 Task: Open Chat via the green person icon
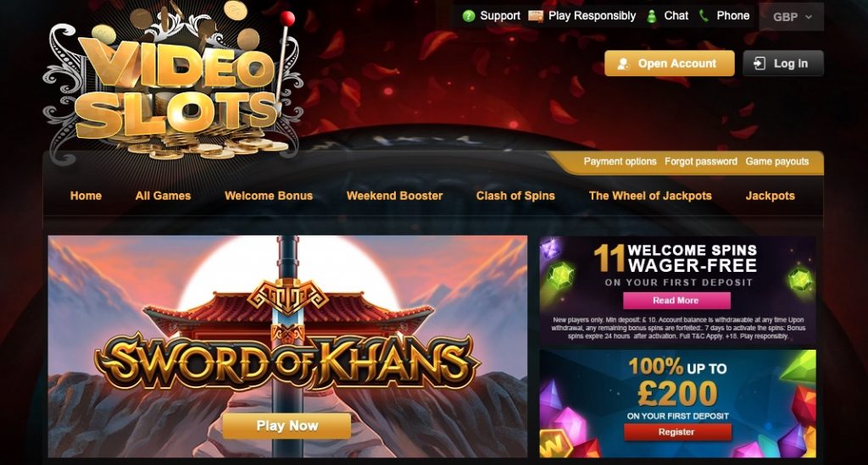point(652,16)
